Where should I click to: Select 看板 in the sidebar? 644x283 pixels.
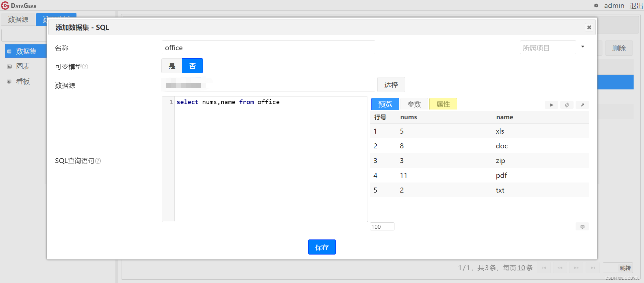tap(23, 81)
